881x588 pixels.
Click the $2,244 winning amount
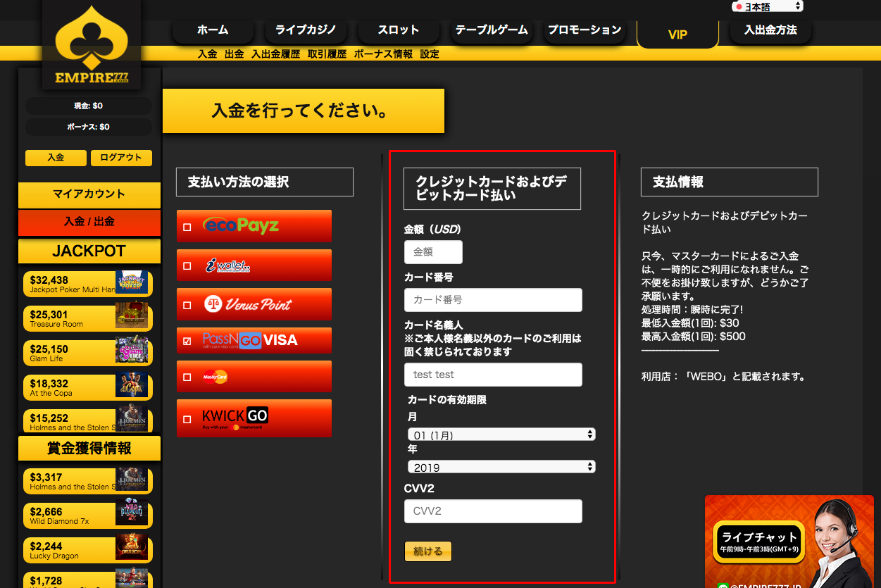click(x=46, y=546)
